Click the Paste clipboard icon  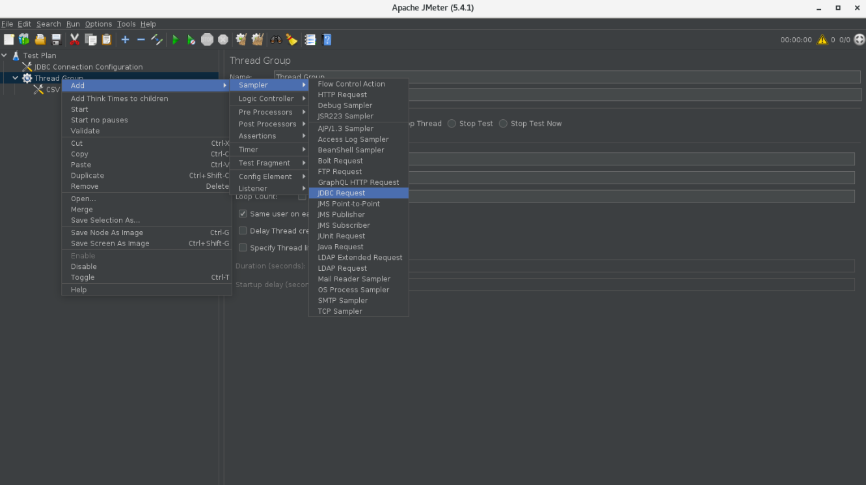(x=107, y=40)
